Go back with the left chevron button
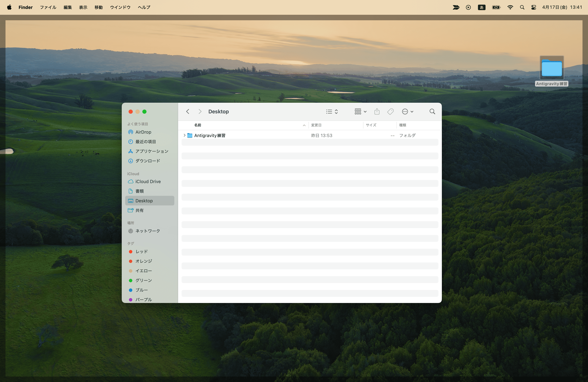The width and height of the screenshot is (588, 382). (188, 111)
